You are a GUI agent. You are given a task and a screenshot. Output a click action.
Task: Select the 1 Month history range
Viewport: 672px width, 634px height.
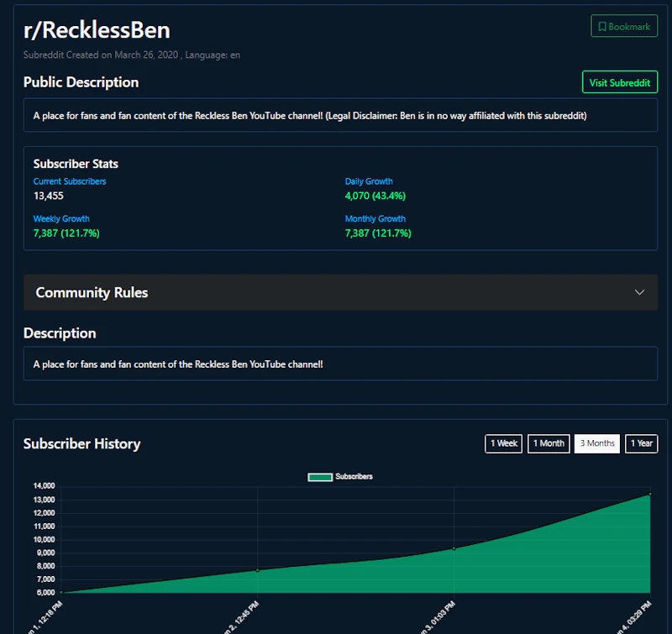(x=549, y=443)
